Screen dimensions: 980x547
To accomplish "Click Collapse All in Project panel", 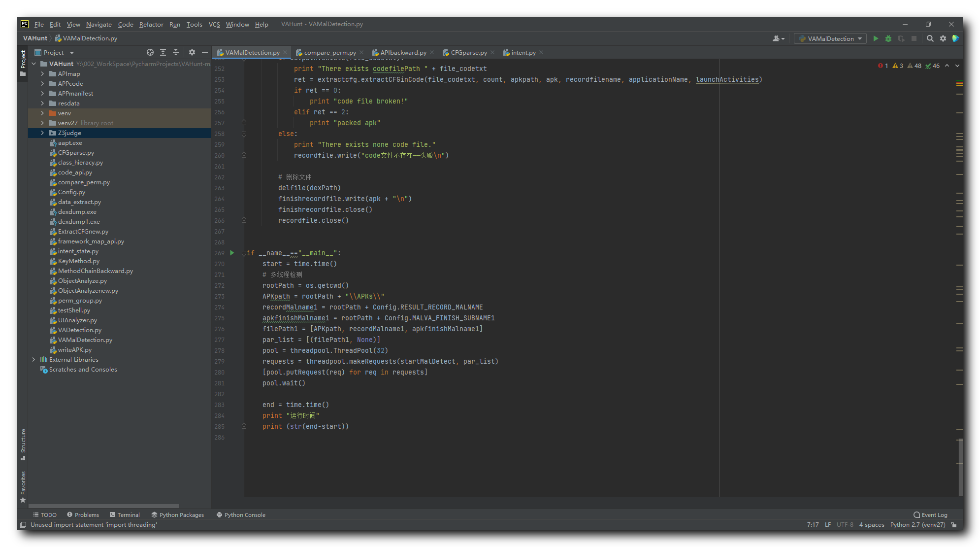I will 176,52.
